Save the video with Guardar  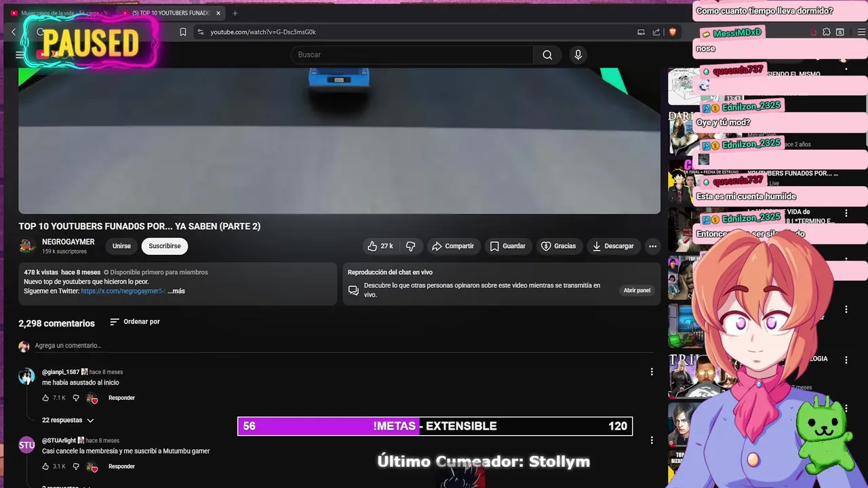pos(508,246)
